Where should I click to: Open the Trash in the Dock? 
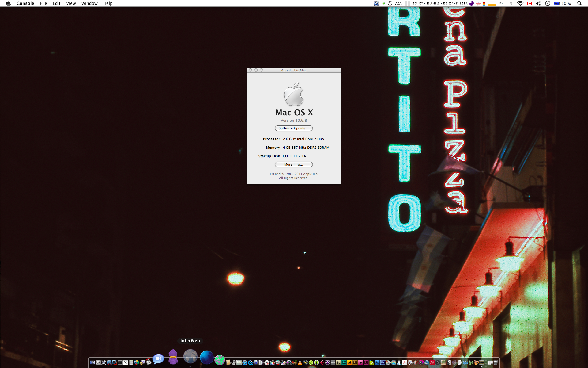(x=495, y=363)
